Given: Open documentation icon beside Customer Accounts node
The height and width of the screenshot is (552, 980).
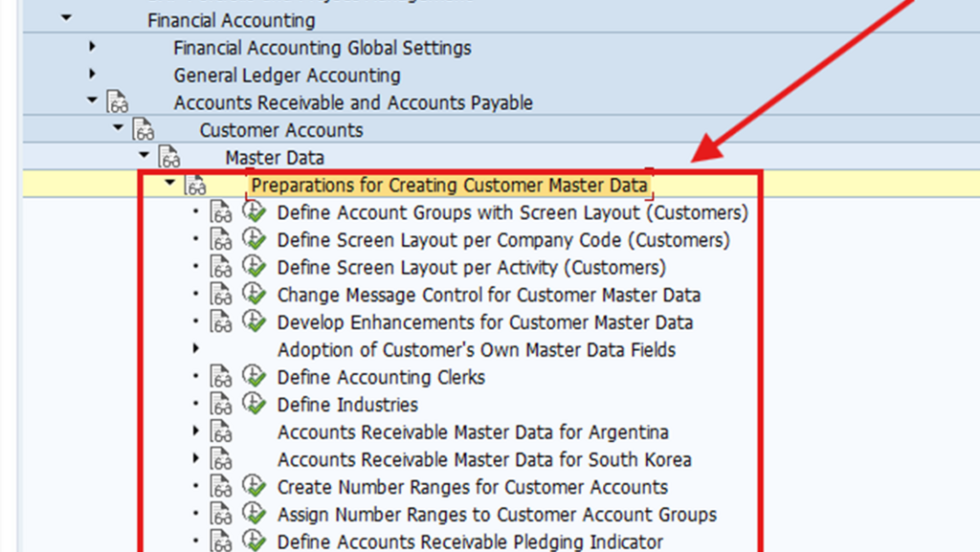Looking at the screenshot, I should tap(144, 130).
